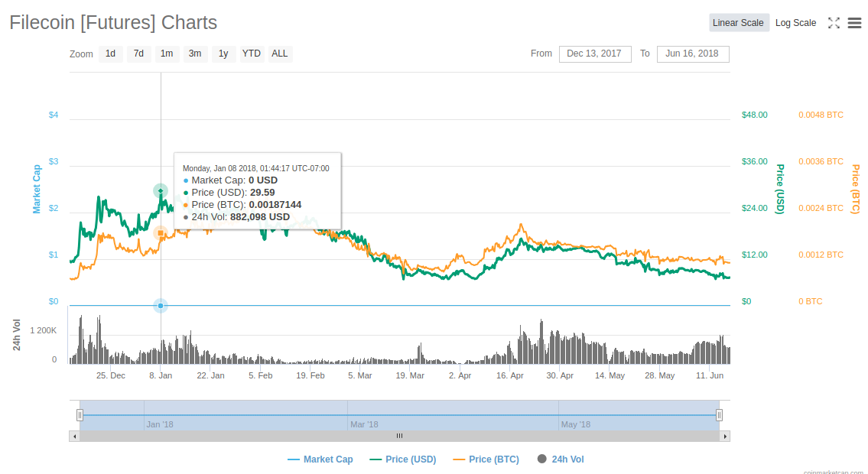The height and width of the screenshot is (474, 868).
Task: Click the 0.0048 BTC axis label
Action: pos(821,115)
